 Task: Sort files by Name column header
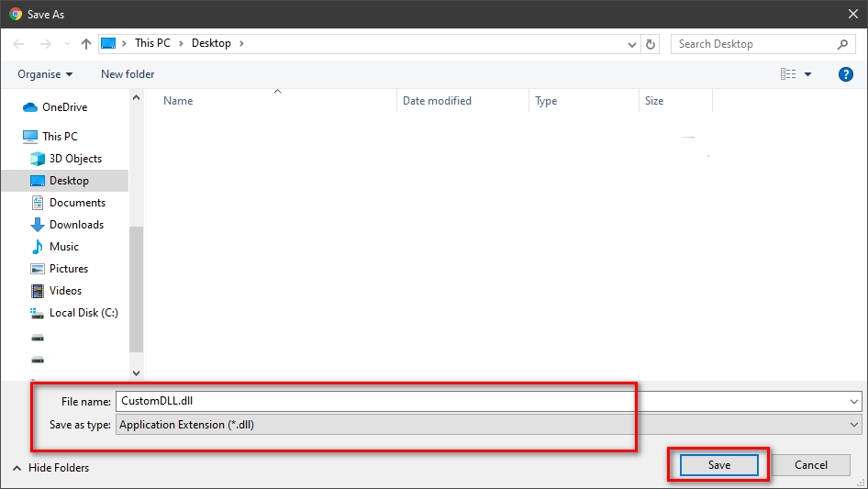click(178, 101)
